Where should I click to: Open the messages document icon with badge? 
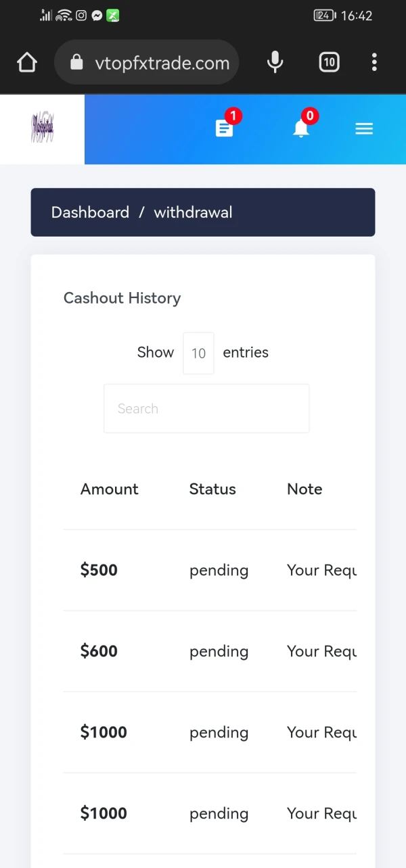tap(225, 128)
